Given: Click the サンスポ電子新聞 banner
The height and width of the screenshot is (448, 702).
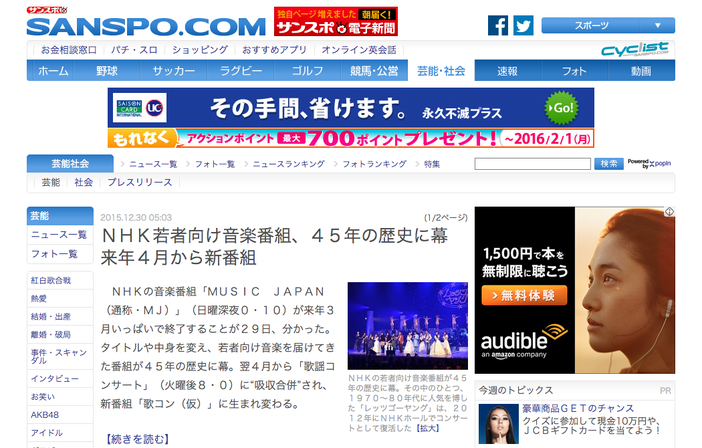Looking at the screenshot, I should [336, 21].
